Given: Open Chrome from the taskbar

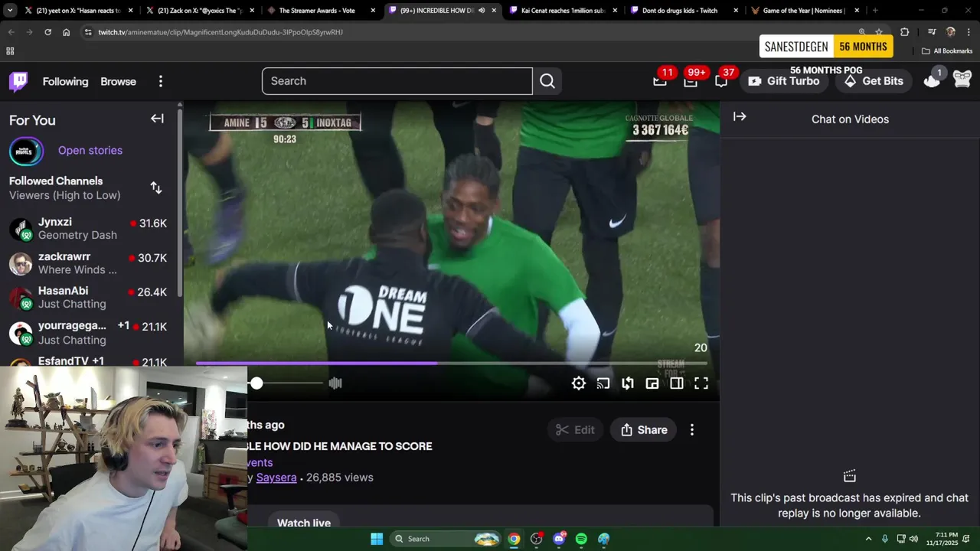Looking at the screenshot, I should point(514,539).
